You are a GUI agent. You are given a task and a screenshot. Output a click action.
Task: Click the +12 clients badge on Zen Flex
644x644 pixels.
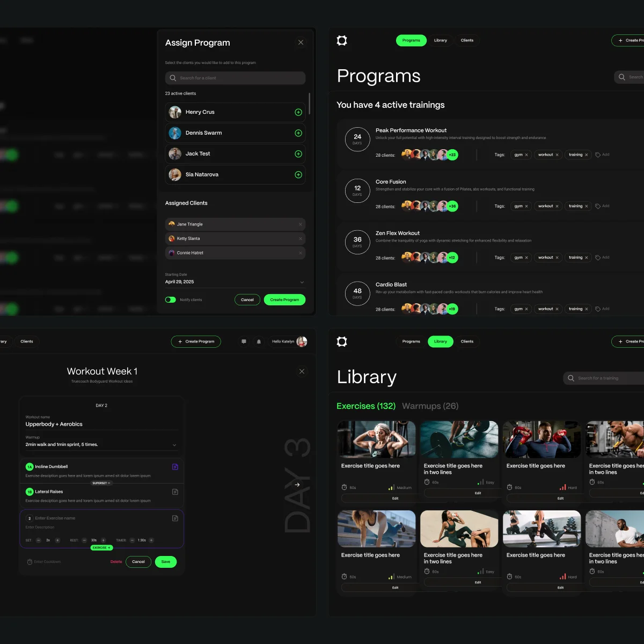click(x=452, y=258)
